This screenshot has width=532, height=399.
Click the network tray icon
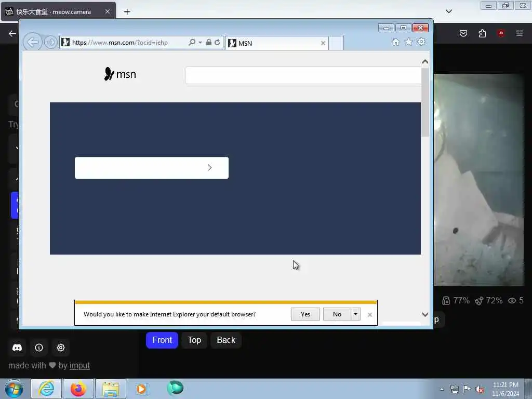pyautogui.click(x=454, y=389)
